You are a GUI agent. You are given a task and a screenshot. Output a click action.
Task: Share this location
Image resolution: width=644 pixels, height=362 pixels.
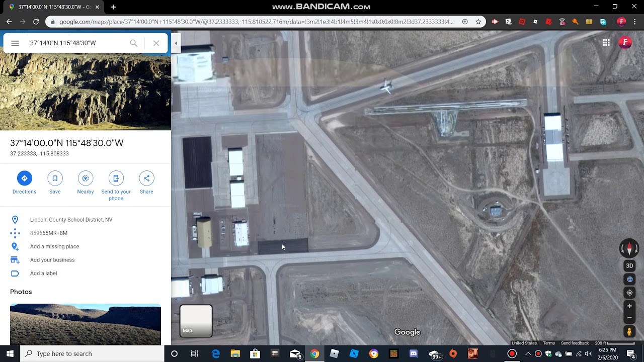(146, 183)
